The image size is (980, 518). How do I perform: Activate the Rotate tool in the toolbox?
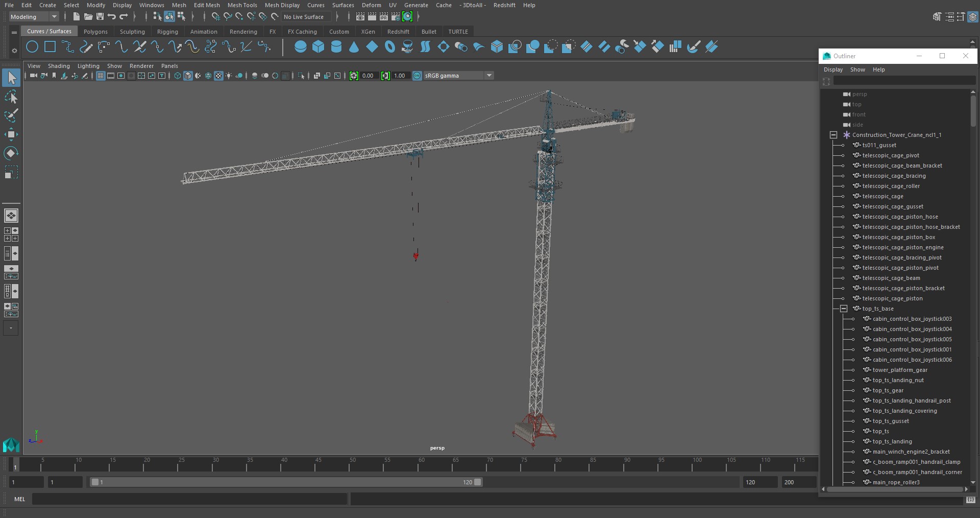11,153
